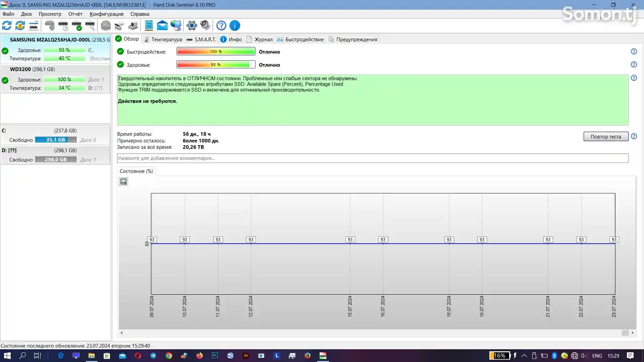Click the globe and computer network icon
The height and width of the screenshot is (362, 644).
pyautogui.click(x=176, y=25)
